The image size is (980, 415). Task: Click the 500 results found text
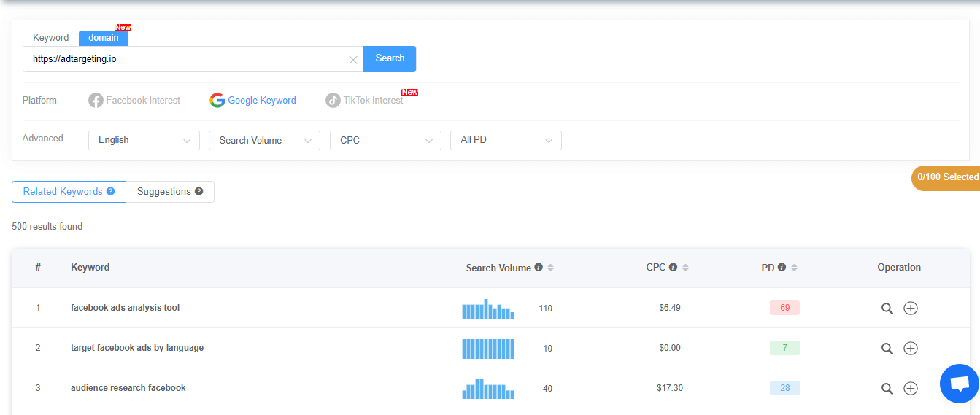pos(47,227)
